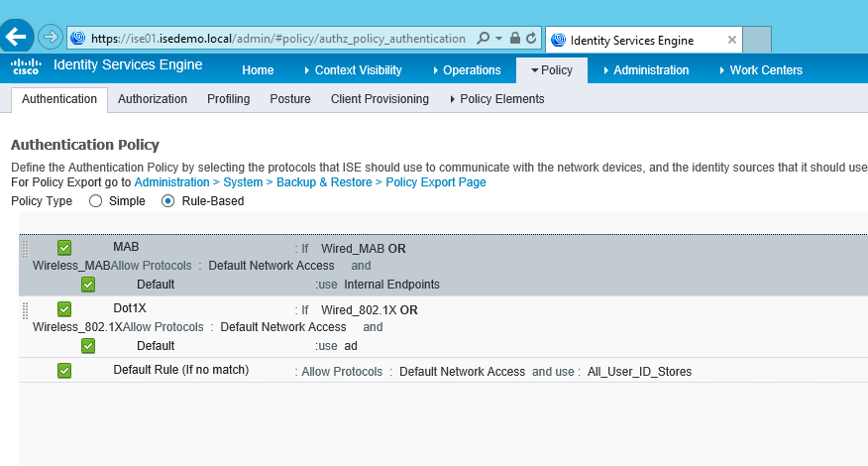Click the Wireless_802.1X condition text
Viewport: 868px width, 466px height.
[x=77, y=327]
